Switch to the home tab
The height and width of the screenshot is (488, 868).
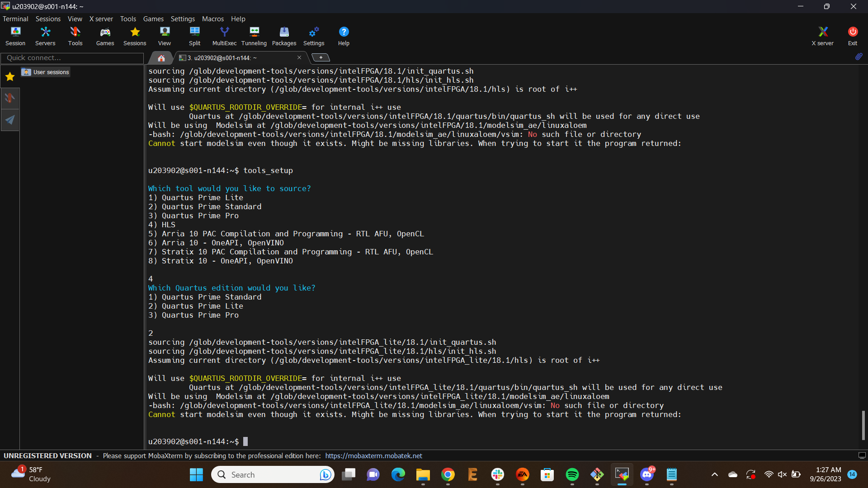point(161,58)
